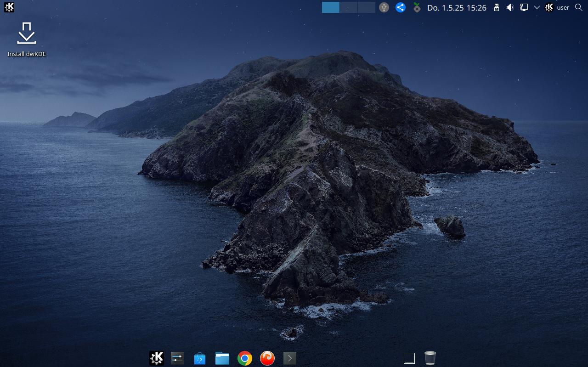The image size is (588, 367).
Task: Click the KDE logo in the dock
Action: pyautogui.click(x=157, y=358)
